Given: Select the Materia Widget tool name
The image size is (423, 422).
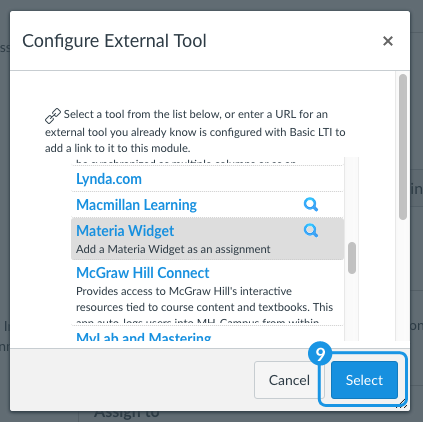Looking at the screenshot, I should (x=125, y=231).
